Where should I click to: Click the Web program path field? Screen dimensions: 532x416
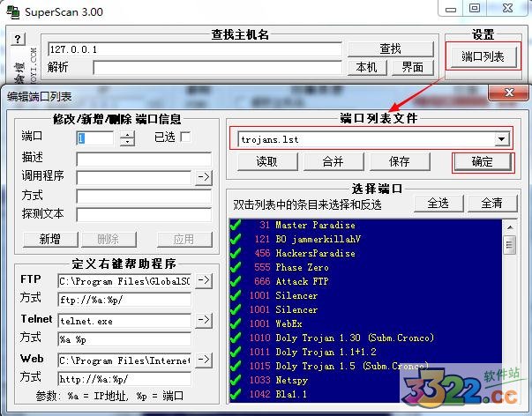tap(124, 360)
